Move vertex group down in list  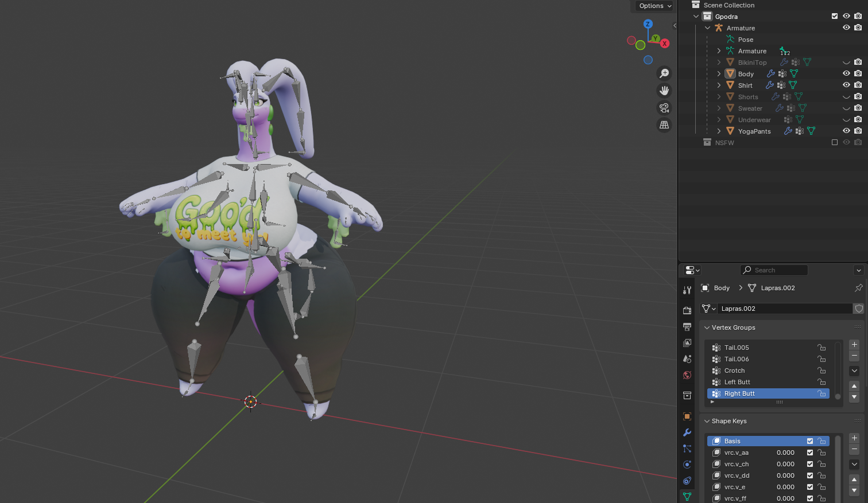854,397
